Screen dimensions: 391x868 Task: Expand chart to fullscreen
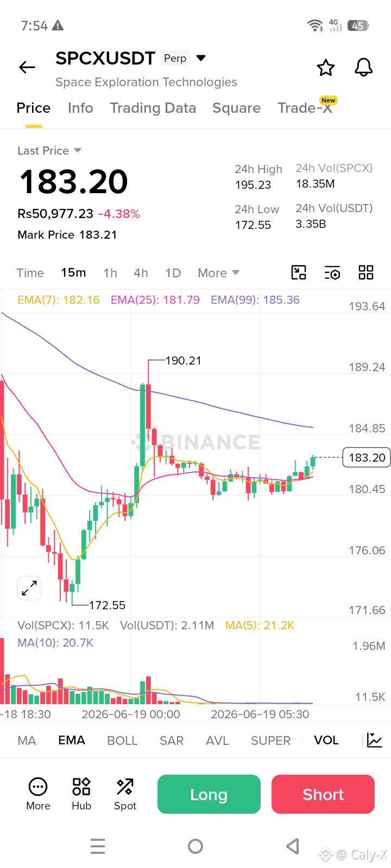point(29,588)
